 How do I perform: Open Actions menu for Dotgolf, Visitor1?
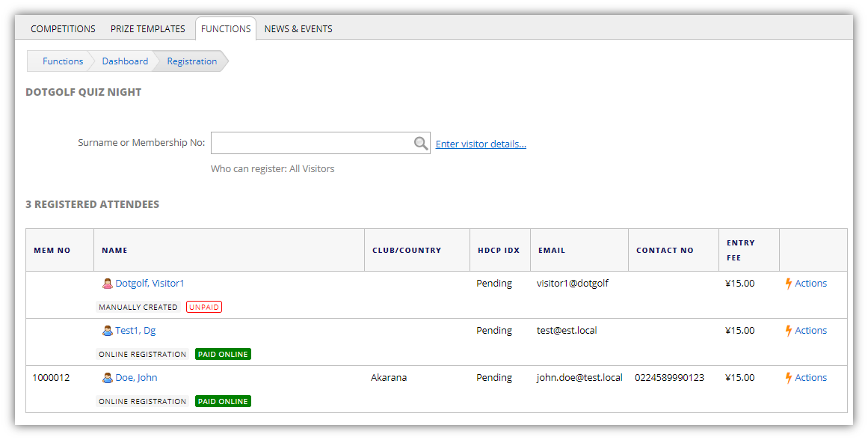810,284
